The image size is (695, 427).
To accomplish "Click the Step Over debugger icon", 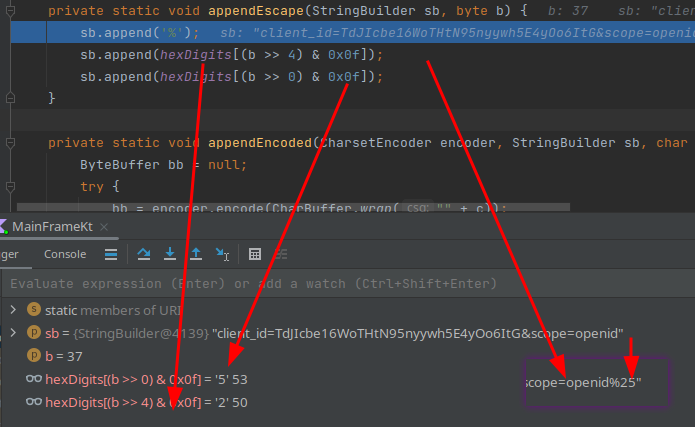I will tap(144, 254).
